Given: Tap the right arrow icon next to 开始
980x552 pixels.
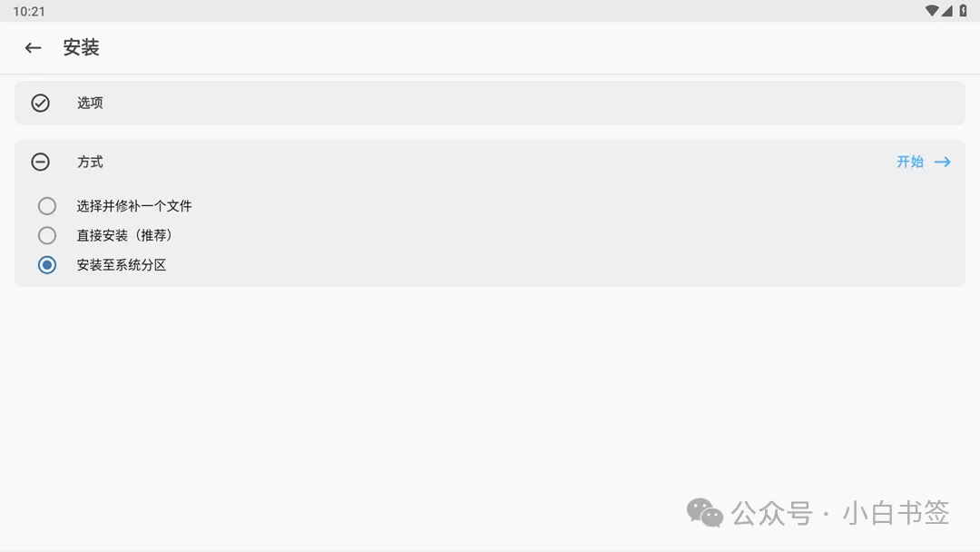Looking at the screenshot, I should (x=943, y=162).
